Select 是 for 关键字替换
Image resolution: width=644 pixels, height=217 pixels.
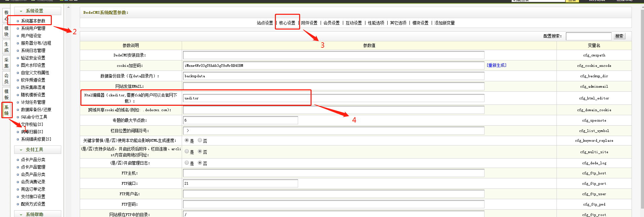pos(187,140)
